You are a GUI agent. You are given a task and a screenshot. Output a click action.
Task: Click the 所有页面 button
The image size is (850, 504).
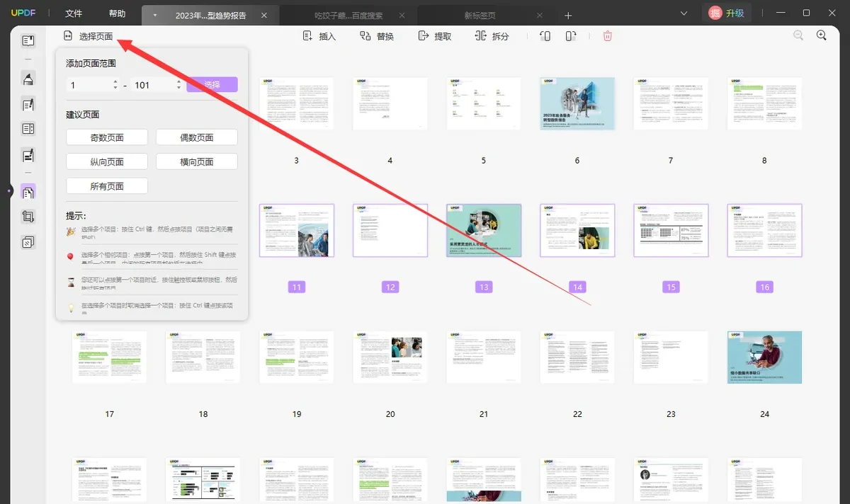(107, 186)
